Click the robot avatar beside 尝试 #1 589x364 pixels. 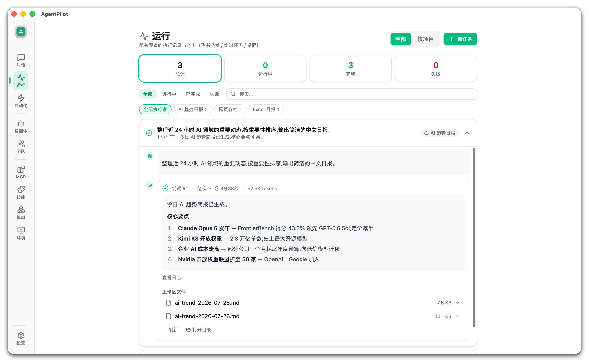(x=150, y=185)
